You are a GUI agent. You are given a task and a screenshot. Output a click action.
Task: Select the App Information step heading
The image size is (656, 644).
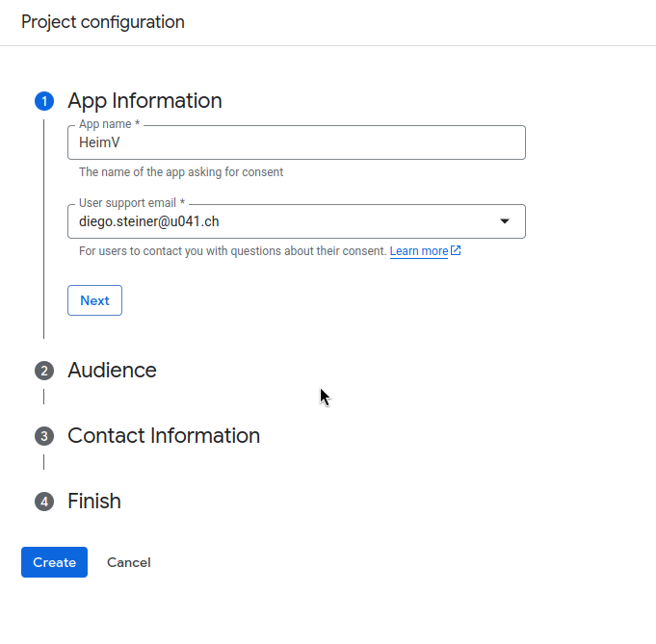pos(144,101)
